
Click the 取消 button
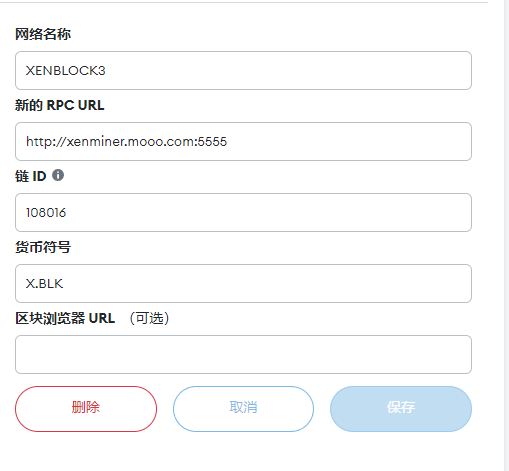[243, 409]
